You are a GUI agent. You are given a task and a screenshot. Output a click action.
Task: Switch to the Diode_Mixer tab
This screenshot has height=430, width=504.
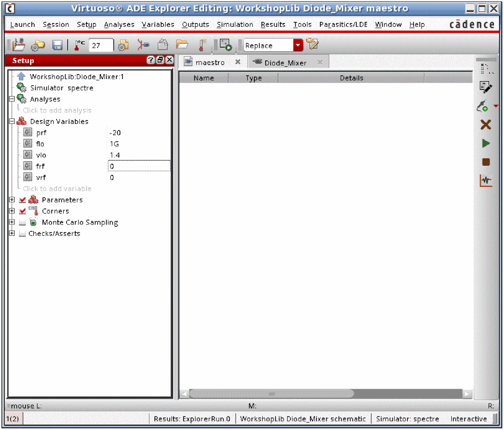(285, 63)
